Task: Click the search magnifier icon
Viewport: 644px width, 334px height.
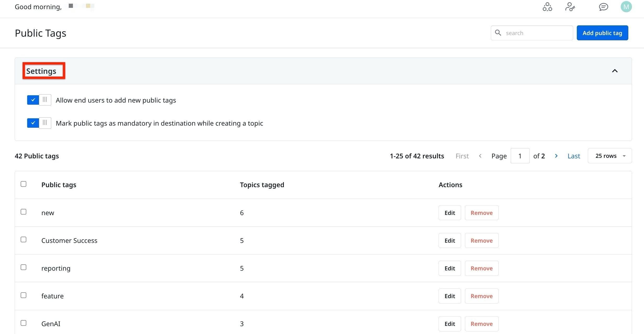Action: click(498, 33)
